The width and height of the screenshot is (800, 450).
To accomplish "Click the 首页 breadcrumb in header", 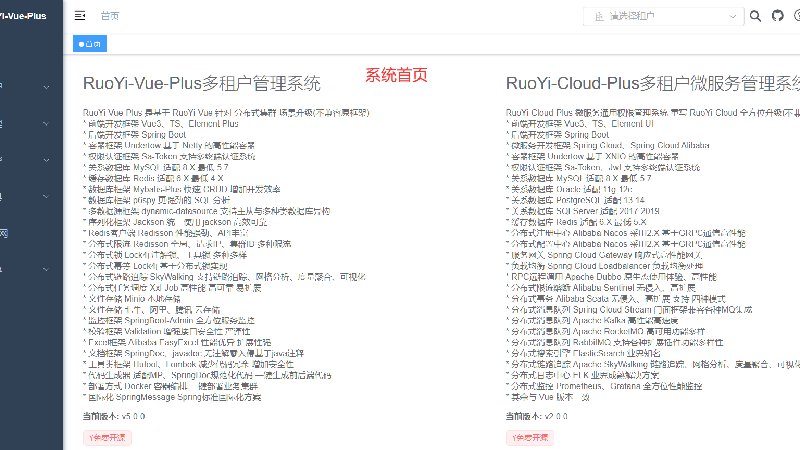I will pos(110,16).
